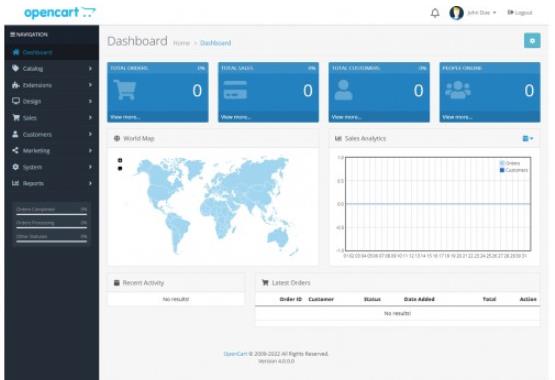The height and width of the screenshot is (380, 555).
Task: Click the Latest Orders cart icon
Action: pos(265,282)
